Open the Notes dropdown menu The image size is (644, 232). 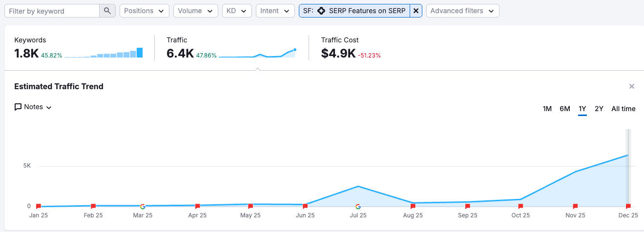click(33, 107)
